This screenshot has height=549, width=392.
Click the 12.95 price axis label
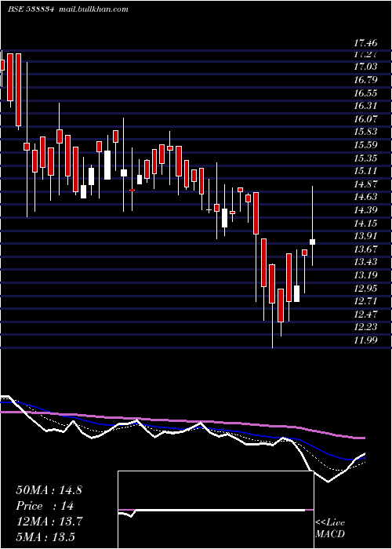pyautogui.click(x=365, y=289)
